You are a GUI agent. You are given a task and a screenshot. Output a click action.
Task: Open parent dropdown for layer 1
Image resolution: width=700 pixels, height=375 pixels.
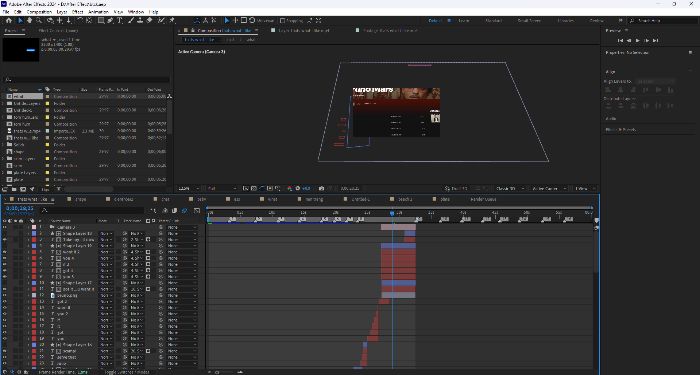click(x=182, y=227)
